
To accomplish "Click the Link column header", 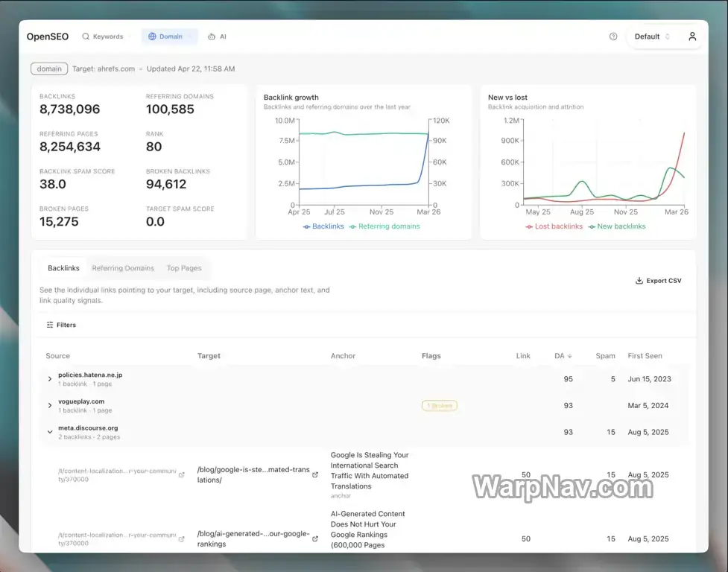I will pos(523,356).
